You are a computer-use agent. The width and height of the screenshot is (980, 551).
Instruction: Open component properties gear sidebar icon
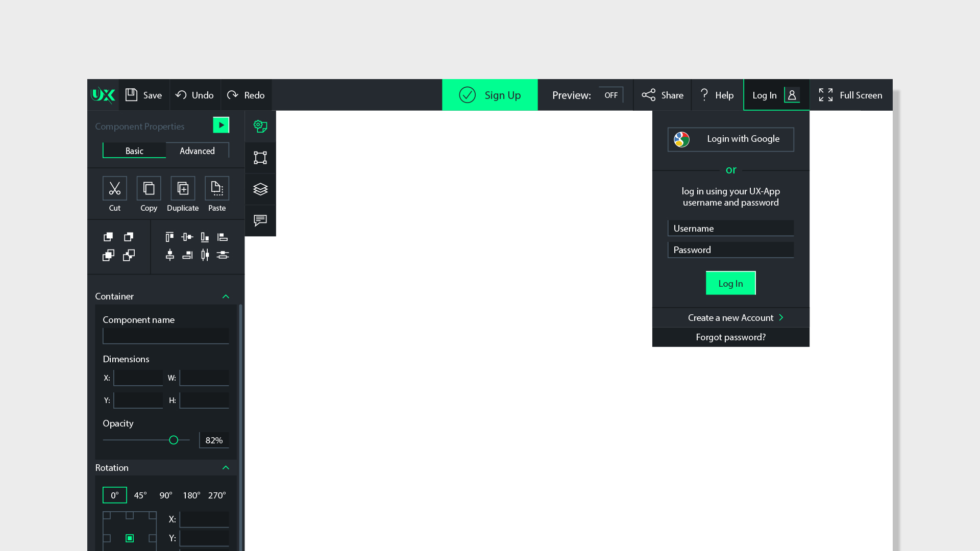click(260, 126)
